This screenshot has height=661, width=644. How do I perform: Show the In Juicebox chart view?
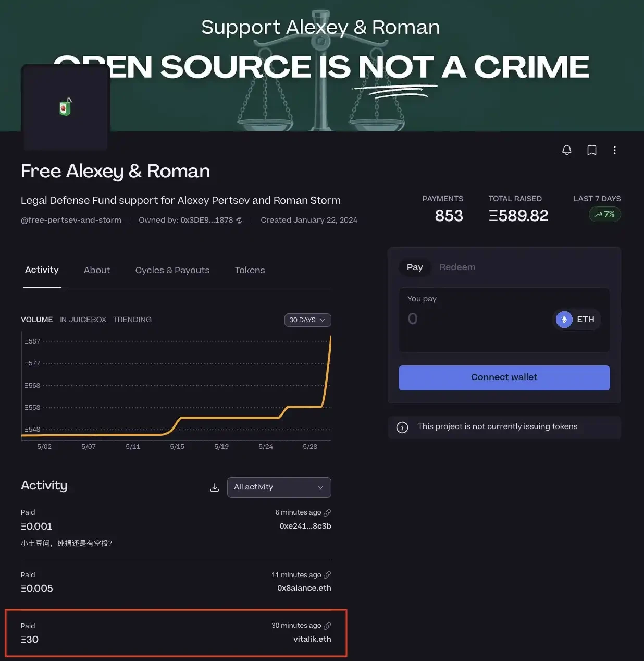(83, 320)
